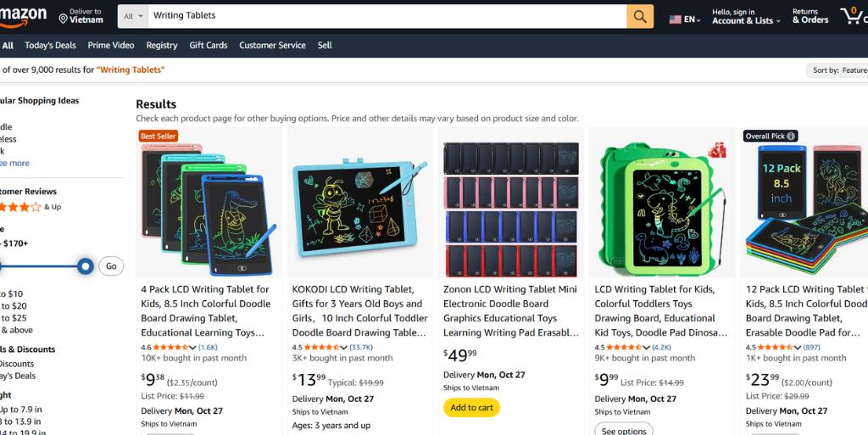
Task: Click the Amazon logo
Action: 23,17
